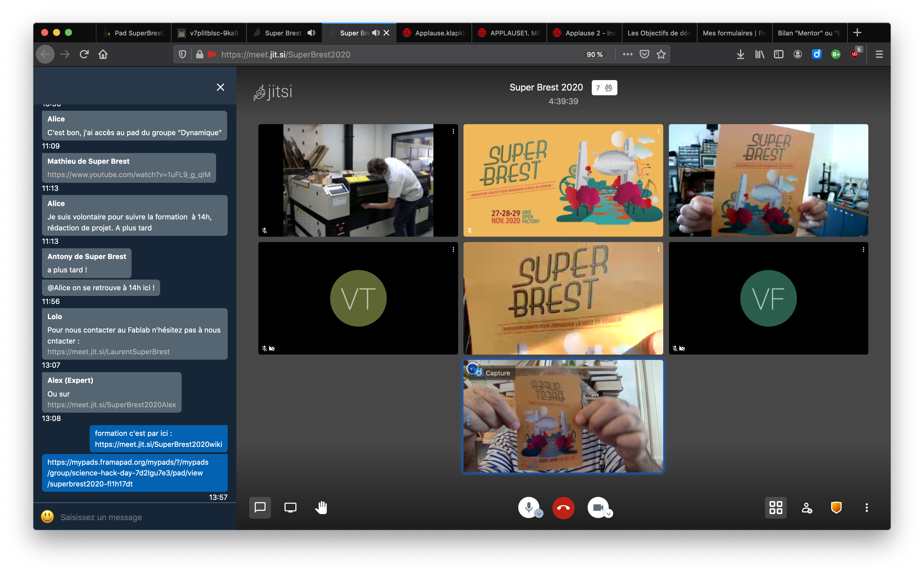924x574 pixels.
Task: Toggle the Jitsi chat panel button
Action: click(260, 508)
